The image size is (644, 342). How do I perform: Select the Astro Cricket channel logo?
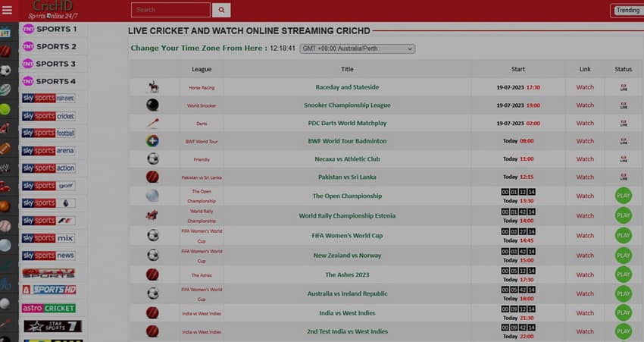point(49,308)
